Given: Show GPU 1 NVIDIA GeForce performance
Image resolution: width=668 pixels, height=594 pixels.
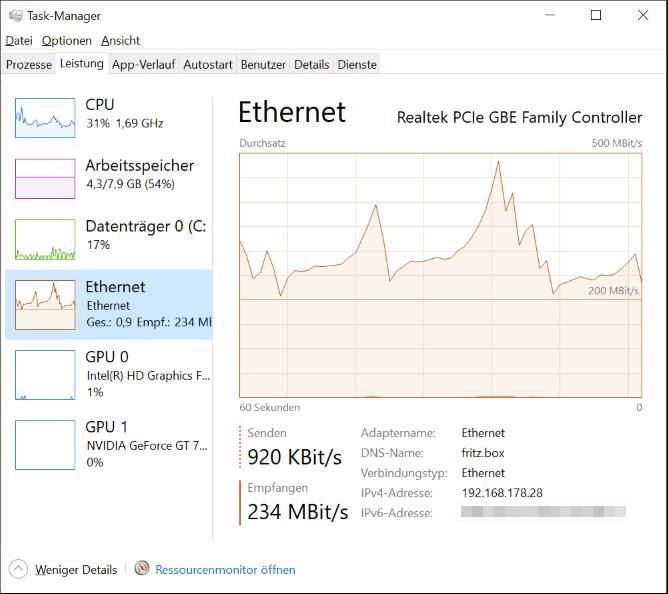Looking at the screenshot, I should pos(110,443).
